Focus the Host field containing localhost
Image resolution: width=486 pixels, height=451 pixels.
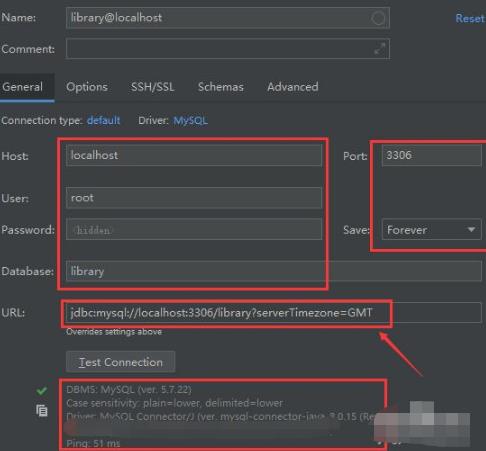194,155
